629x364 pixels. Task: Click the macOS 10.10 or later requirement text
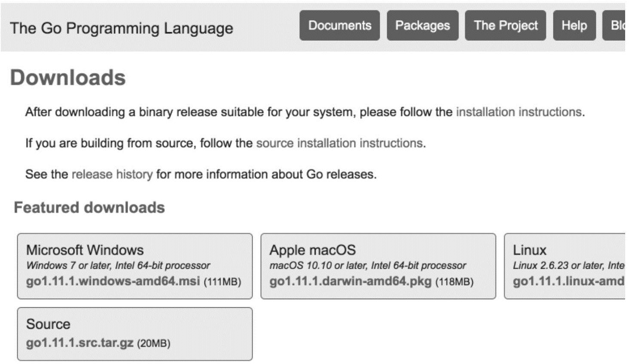pyautogui.click(x=367, y=266)
